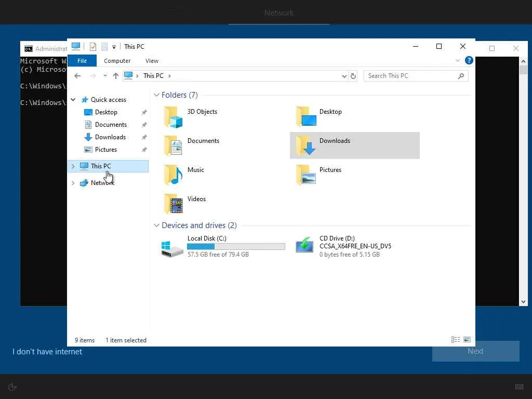
Task: Select Quick access in navigation pane
Action: pos(109,99)
